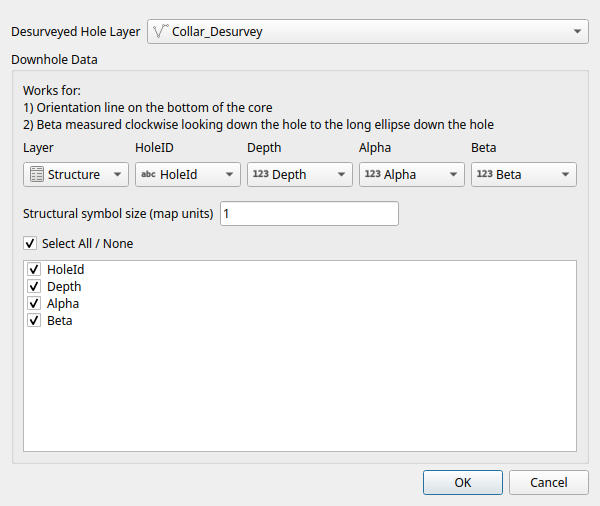The height and width of the screenshot is (506, 600).
Task: Uncheck the Alpha list checkbox
Action: (x=34, y=304)
